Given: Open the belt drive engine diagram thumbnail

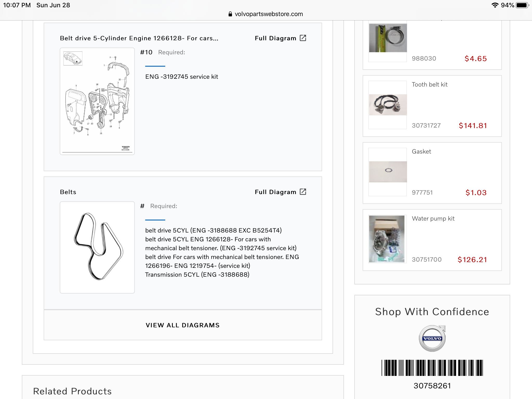Looking at the screenshot, I should (97, 101).
